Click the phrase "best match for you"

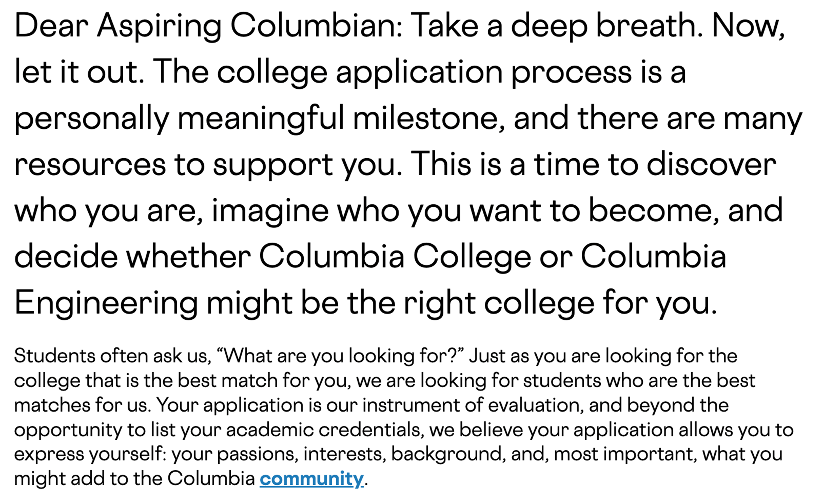tap(264, 381)
